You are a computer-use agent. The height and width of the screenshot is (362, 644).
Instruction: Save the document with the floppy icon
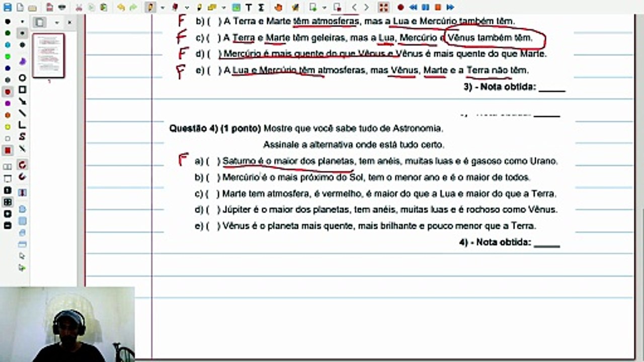[8, 8]
